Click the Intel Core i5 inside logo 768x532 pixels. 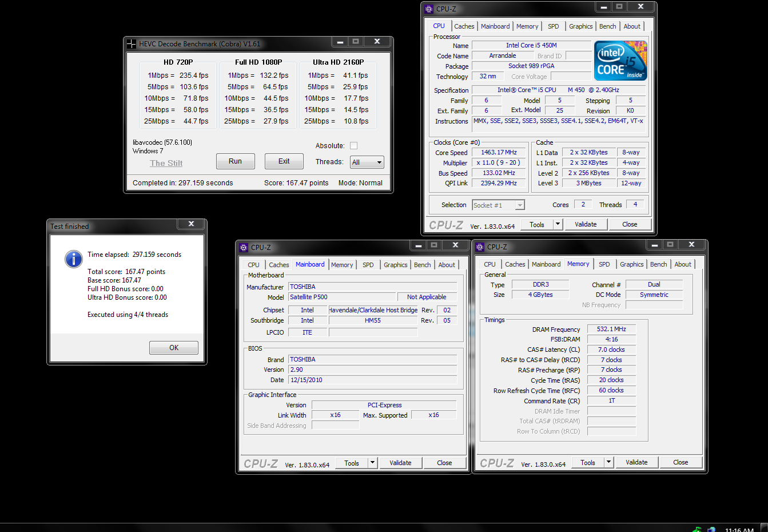tap(620, 60)
